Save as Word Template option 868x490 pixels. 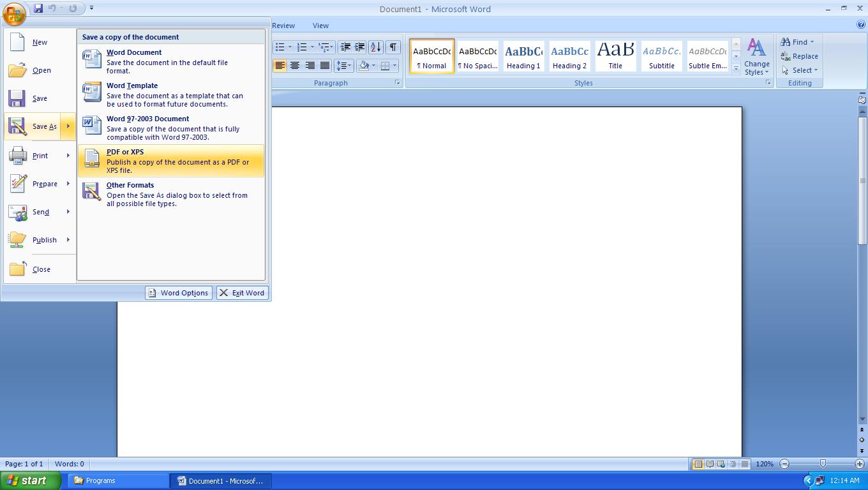[x=171, y=94]
